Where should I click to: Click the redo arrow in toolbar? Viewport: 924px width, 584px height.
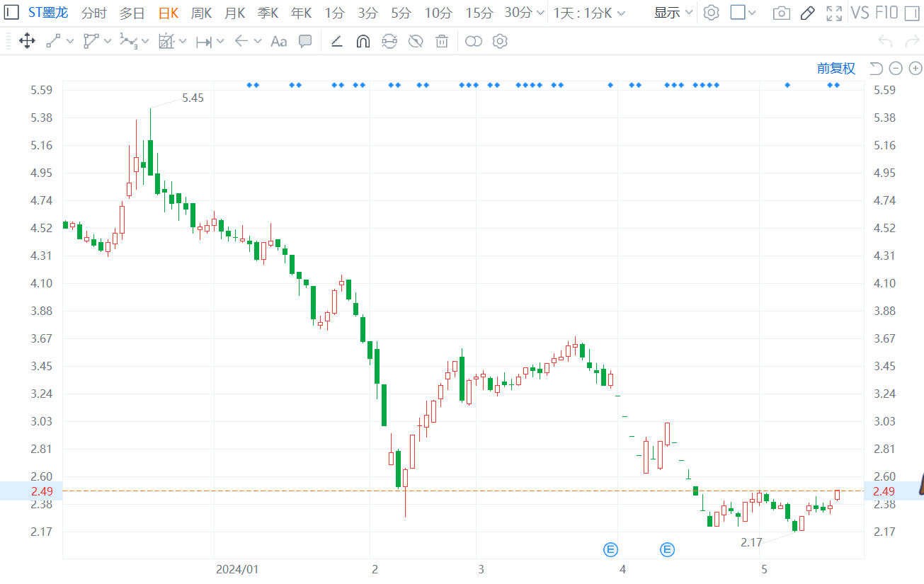click(911, 41)
